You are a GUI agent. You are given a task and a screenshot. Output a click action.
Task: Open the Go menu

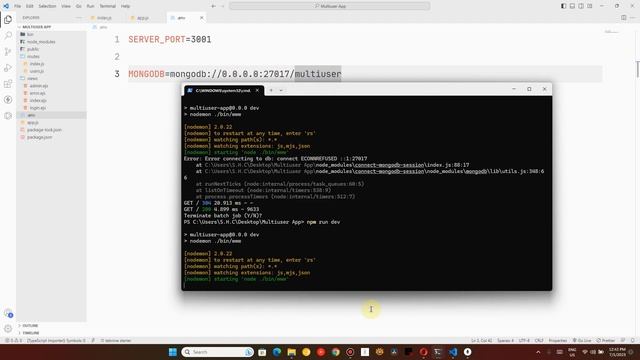click(78, 6)
